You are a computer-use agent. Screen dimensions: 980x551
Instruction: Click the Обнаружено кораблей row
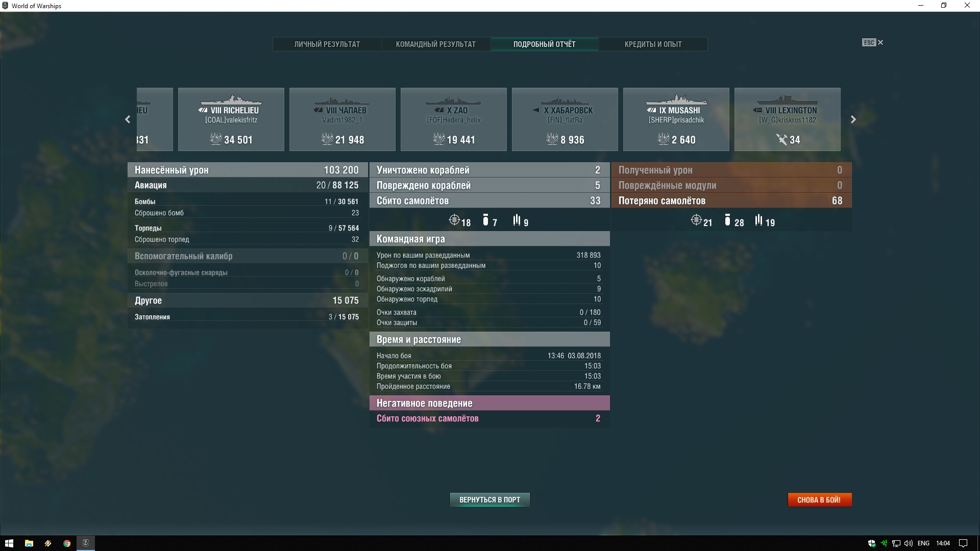[489, 279]
